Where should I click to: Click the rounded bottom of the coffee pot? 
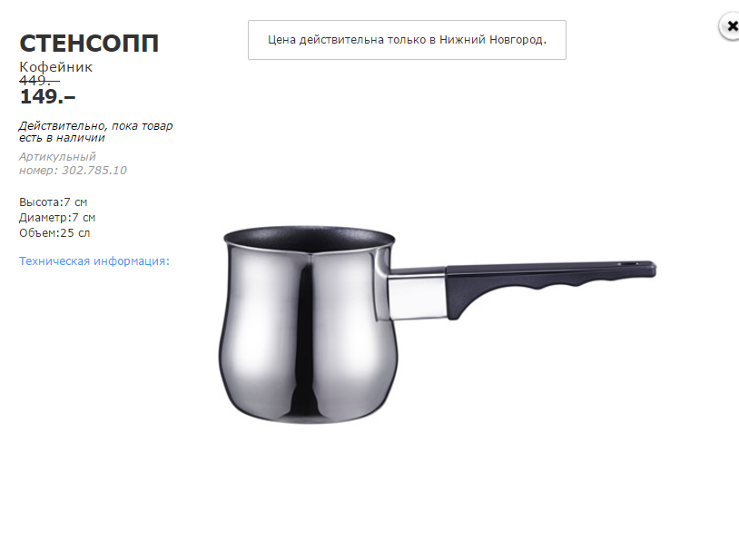309,409
